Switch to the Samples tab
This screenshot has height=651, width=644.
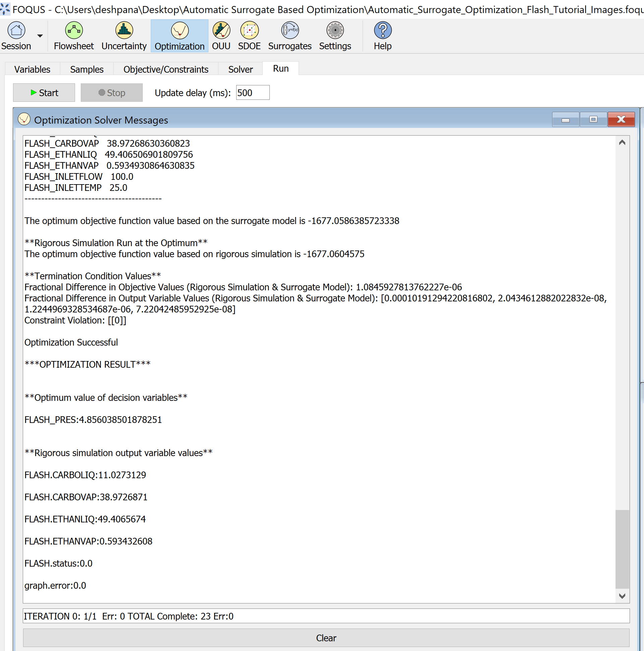click(87, 69)
